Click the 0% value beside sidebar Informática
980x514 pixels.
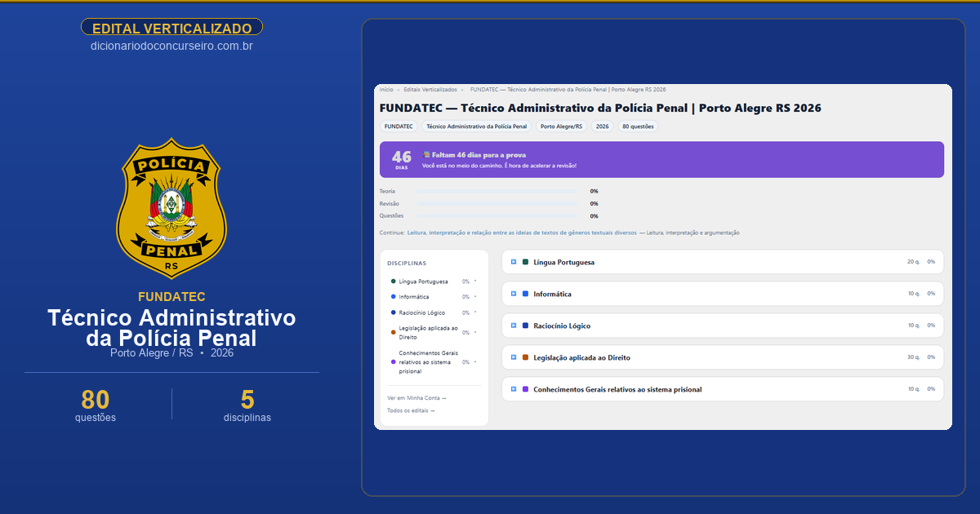pyautogui.click(x=465, y=297)
